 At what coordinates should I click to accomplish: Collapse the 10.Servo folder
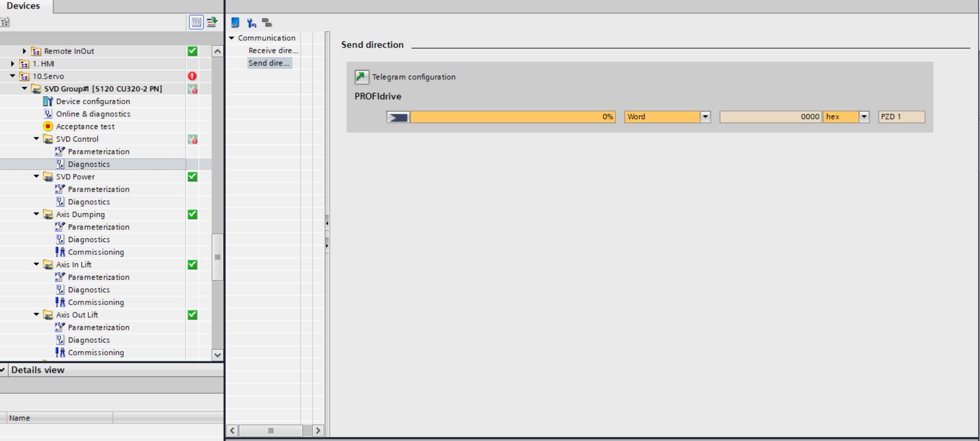[13, 76]
